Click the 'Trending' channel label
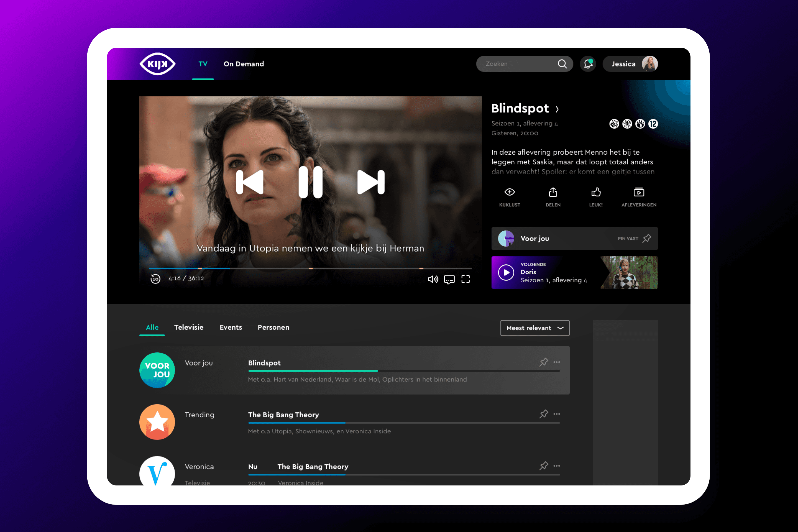The image size is (798, 532). pos(199,415)
